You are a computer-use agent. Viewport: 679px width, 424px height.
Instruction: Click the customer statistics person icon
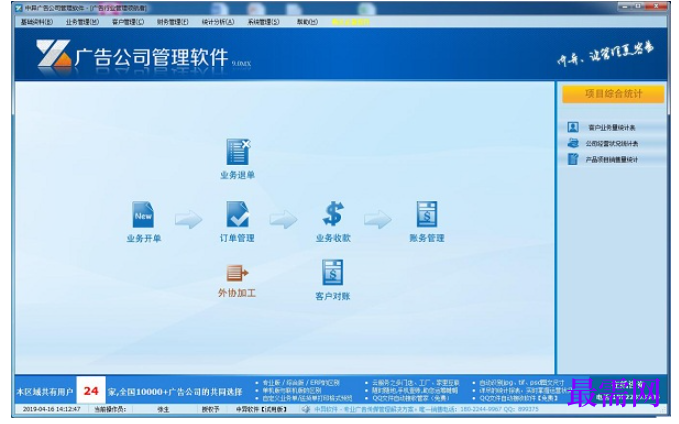573,127
